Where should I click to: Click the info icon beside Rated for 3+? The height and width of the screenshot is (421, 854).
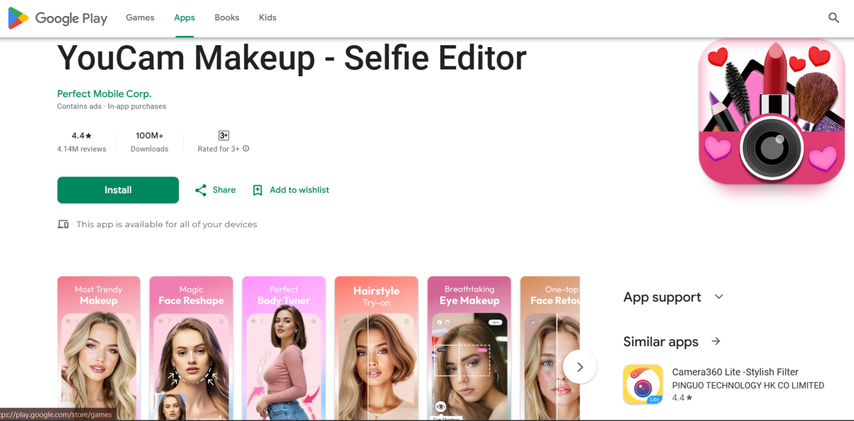tap(246, 149)
